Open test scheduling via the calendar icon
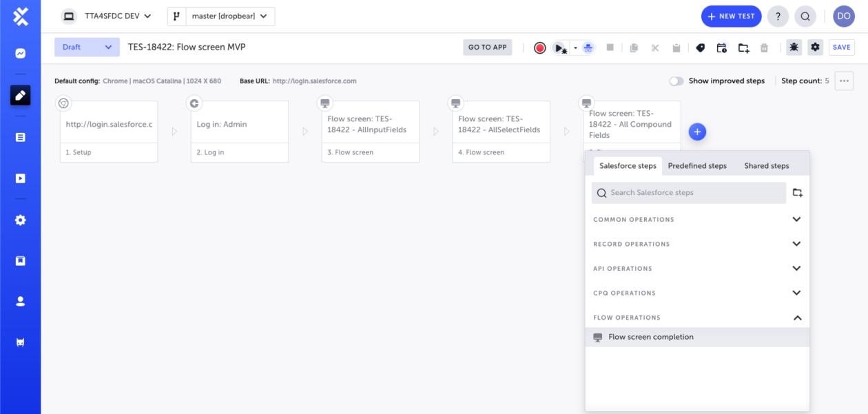Screen dimensions: 868x414 pyautogui.click(x=721, y=47)
